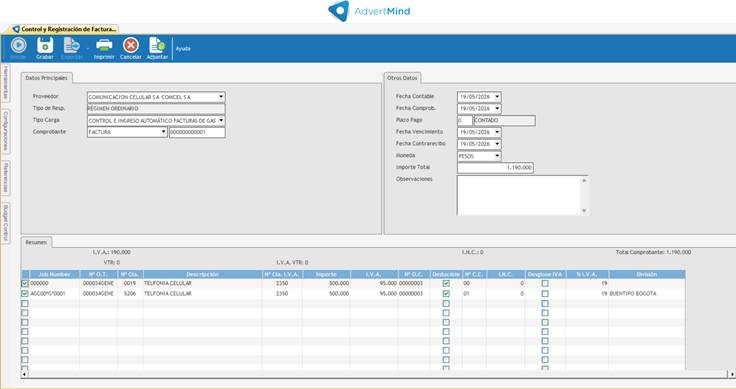The image size is (736, 389).
Task: Uncheck the 000000 job row checkbox
Action: (x=25, y=283)
